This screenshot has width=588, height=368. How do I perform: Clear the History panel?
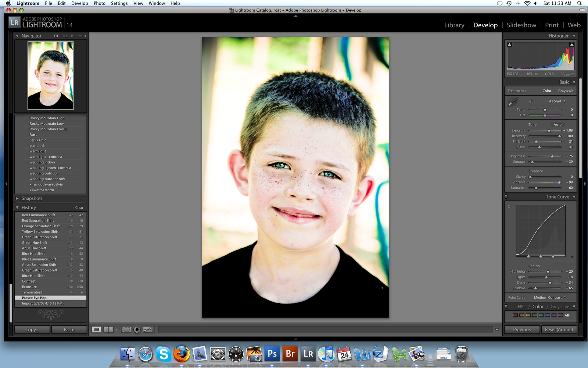[x=79, y=208]
